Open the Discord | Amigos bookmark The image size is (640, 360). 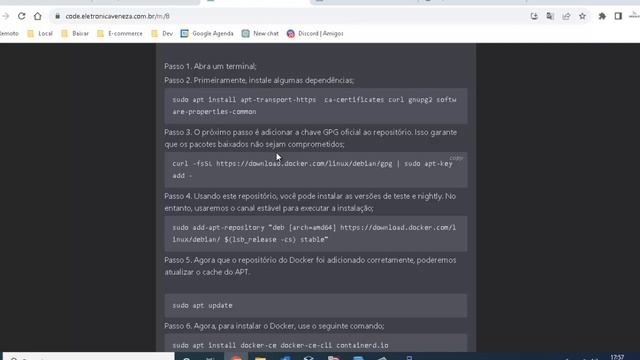pyautogui.click(x=315, y=33)
